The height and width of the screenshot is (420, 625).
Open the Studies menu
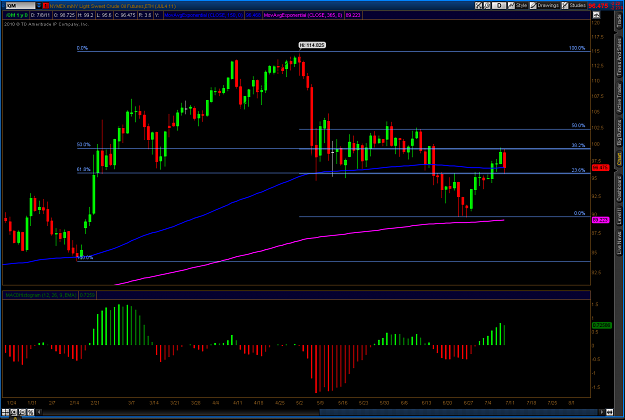[x=574, y=5]
